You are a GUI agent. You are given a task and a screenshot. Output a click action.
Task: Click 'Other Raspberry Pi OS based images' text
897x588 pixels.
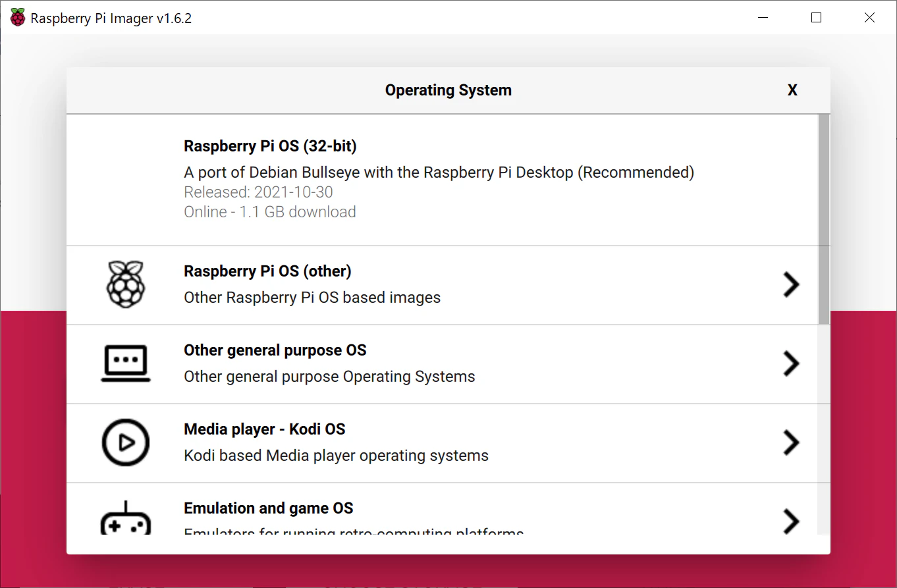(x=312, y=298)
